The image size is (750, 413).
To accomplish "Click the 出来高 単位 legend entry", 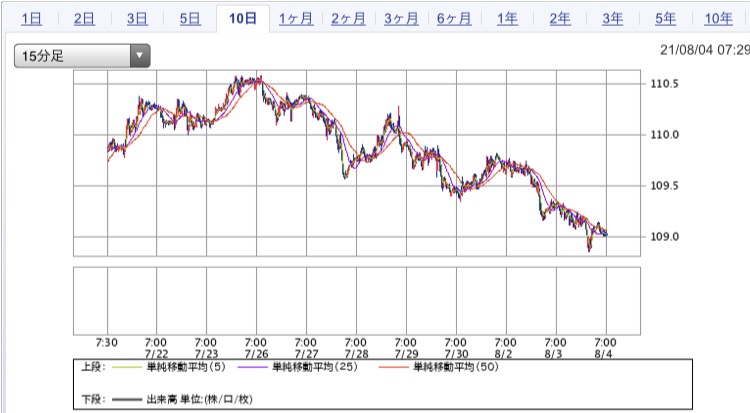I will click(199, 399).
